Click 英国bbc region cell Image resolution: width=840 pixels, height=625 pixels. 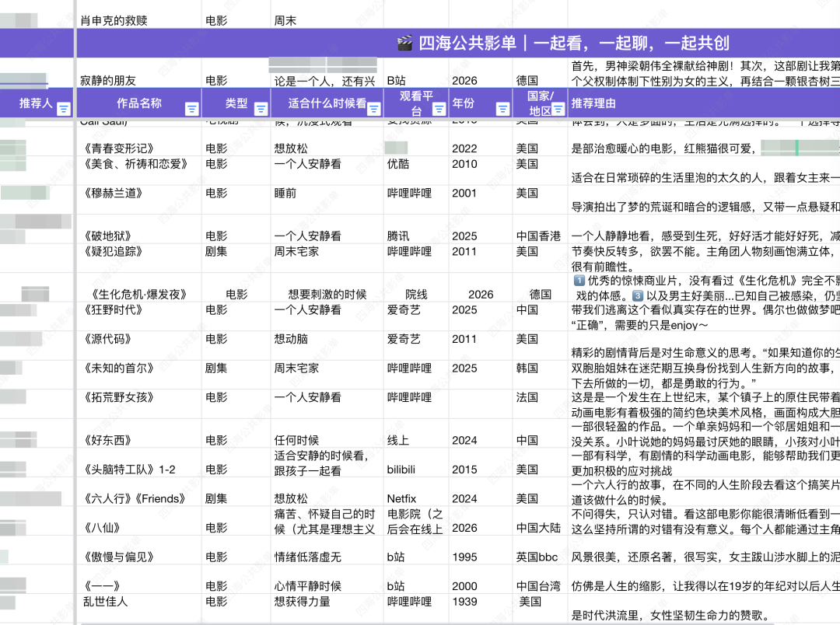click(539, 550)
